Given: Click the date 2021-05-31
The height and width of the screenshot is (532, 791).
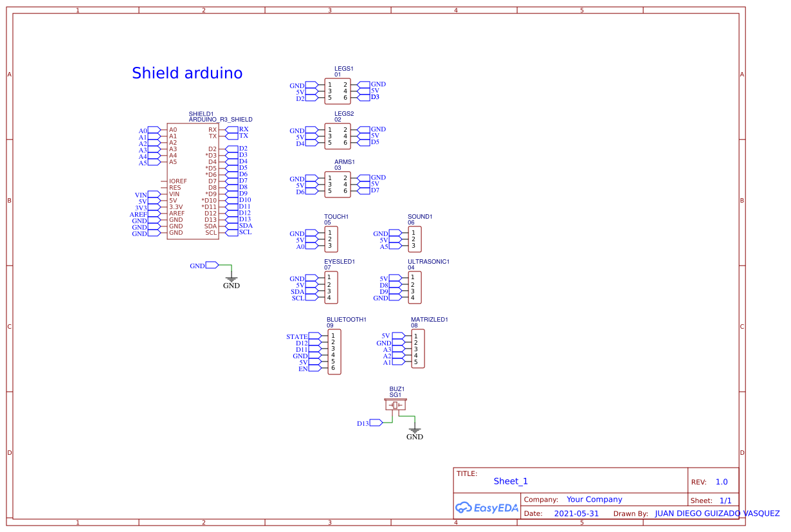Looking at the screenshot, I should coord(576,513).
